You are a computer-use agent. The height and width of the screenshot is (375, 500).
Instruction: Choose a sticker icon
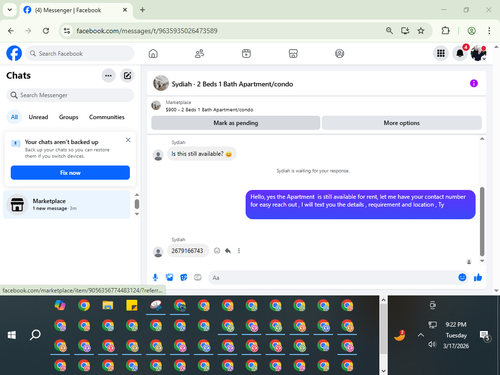(x=184, y=277)
